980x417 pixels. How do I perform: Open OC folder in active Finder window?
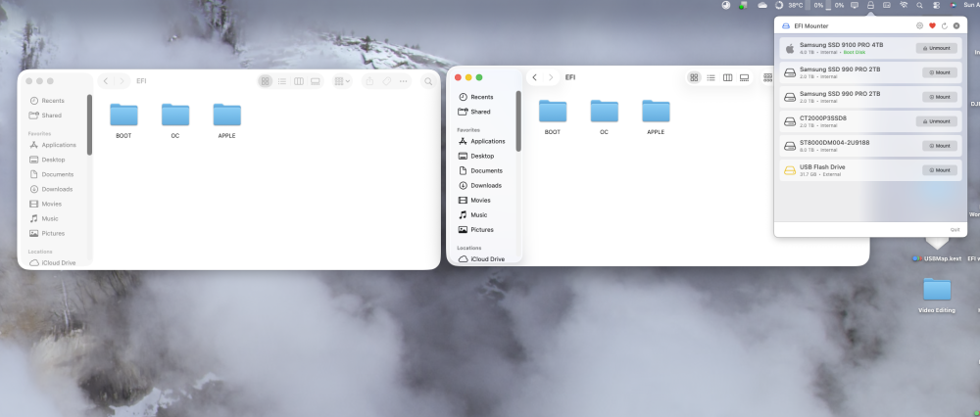[605, 116]
